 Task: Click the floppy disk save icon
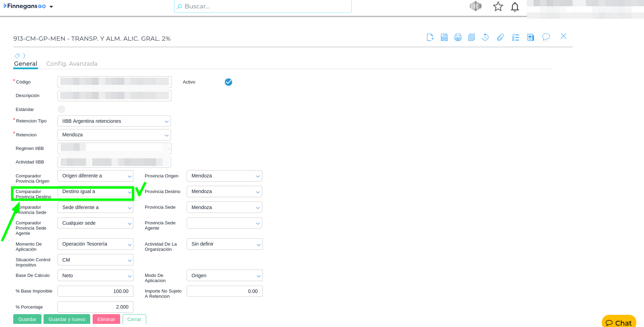coord(444,37)
